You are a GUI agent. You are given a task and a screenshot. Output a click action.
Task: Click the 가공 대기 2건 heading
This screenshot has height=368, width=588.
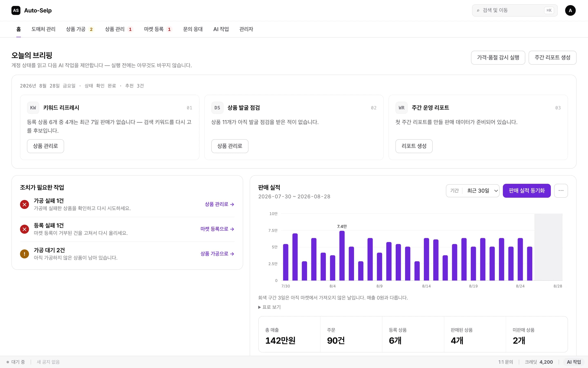[49, 250]
